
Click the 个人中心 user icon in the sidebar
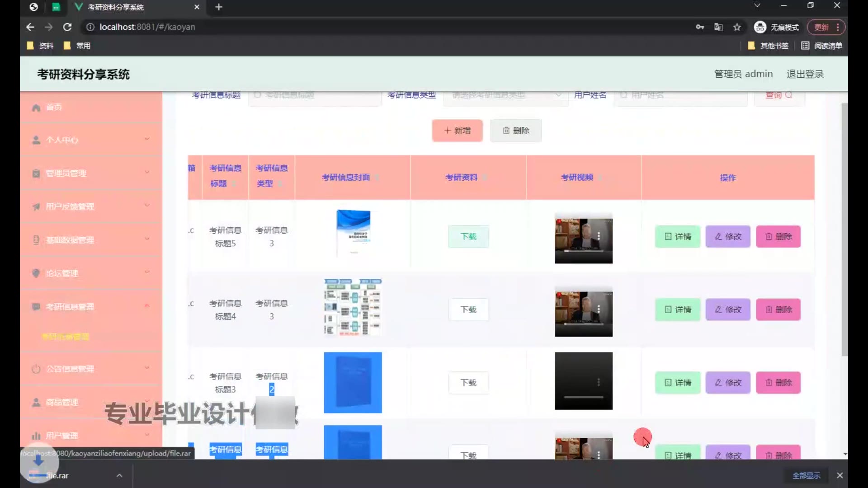(36, 140)
